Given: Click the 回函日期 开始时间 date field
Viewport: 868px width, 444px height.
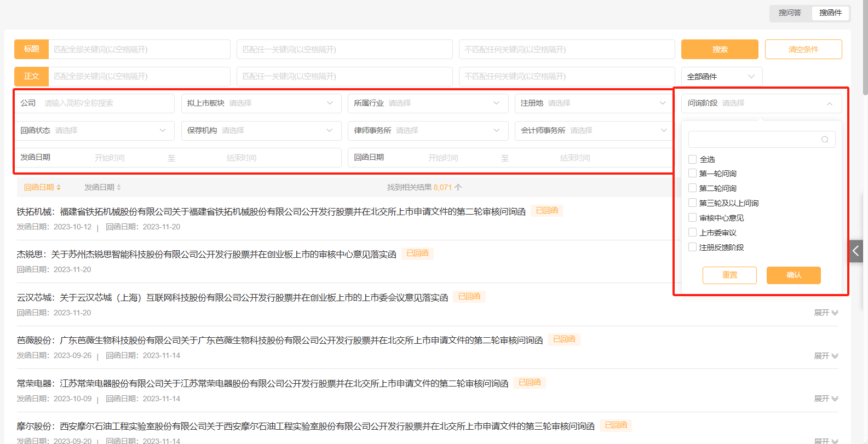Looking at the screenshot, I should [x=443, y=158].
